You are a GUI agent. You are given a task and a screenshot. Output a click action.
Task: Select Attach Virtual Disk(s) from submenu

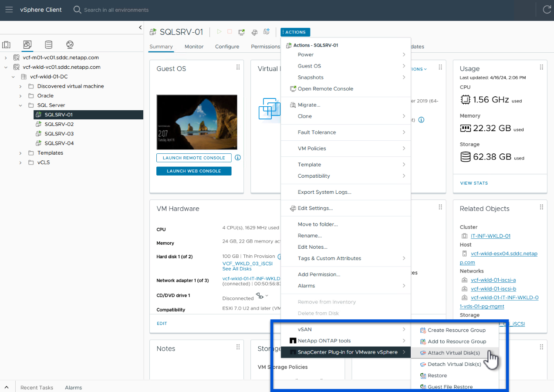[453, 353]
